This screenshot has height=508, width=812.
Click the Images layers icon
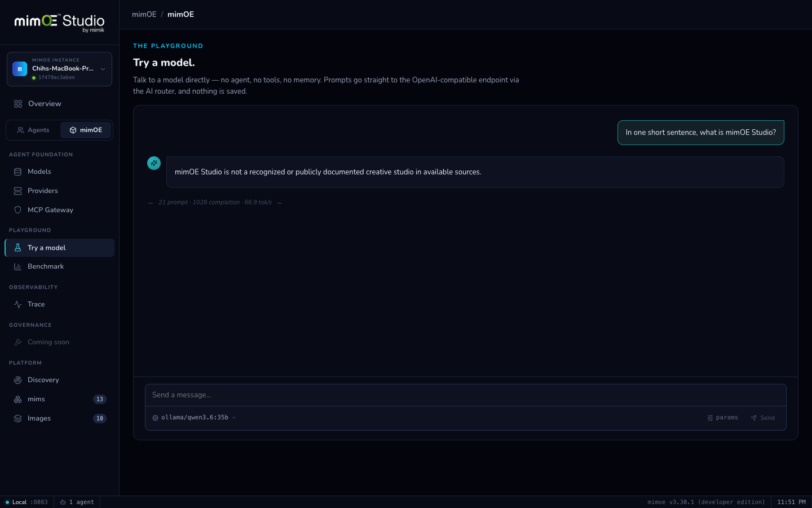tap(18, 418)
